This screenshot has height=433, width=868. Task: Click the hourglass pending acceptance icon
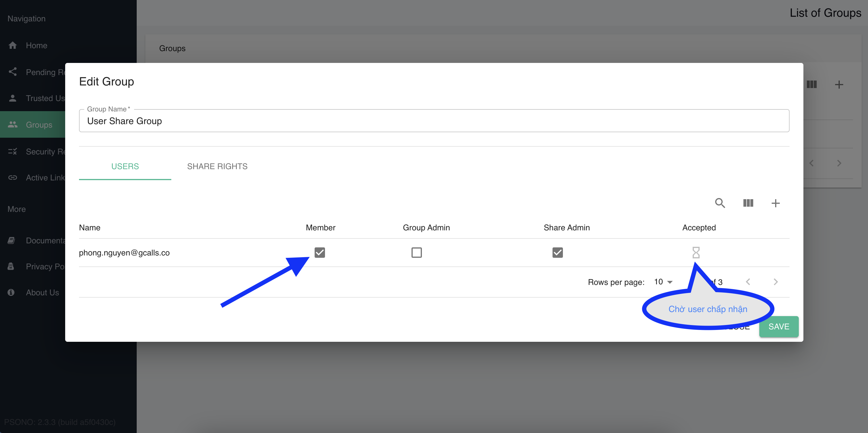(x=696, y=253)
